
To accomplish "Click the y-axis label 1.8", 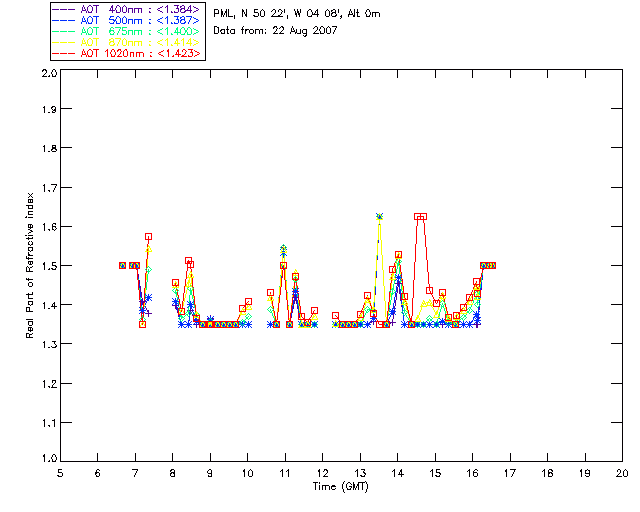I will click(49, 148).
